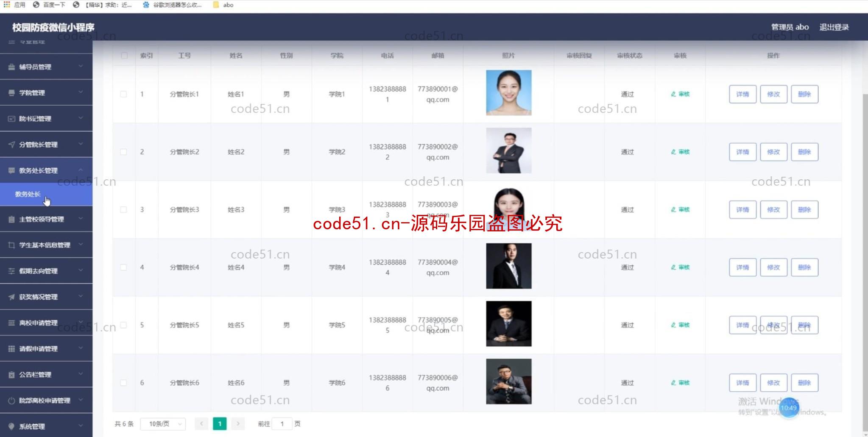Viewport: 868px width, 437px height.
Task: Click 审核 edit icon for 分管院长6
Action: pos(673,383)
